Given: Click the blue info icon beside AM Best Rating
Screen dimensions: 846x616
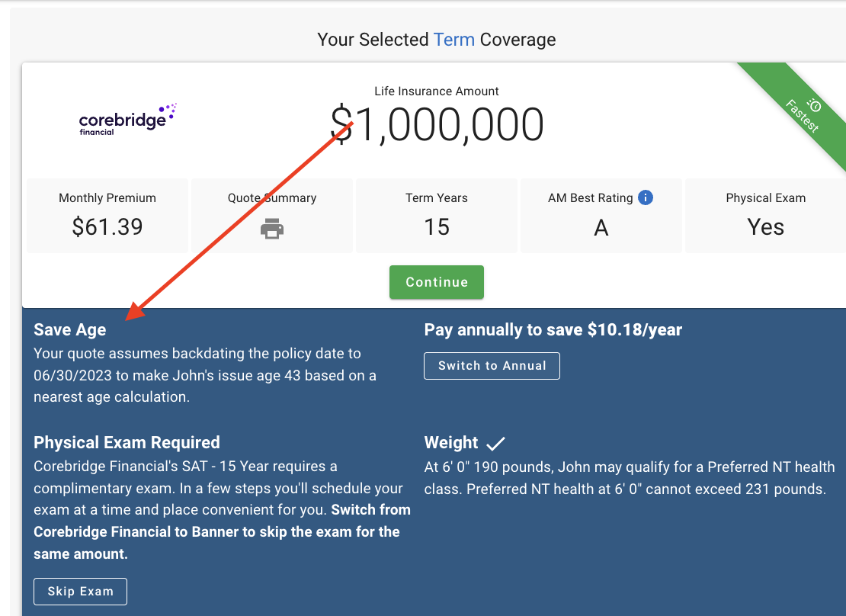Looking at the screenshot, I should 646,198.
